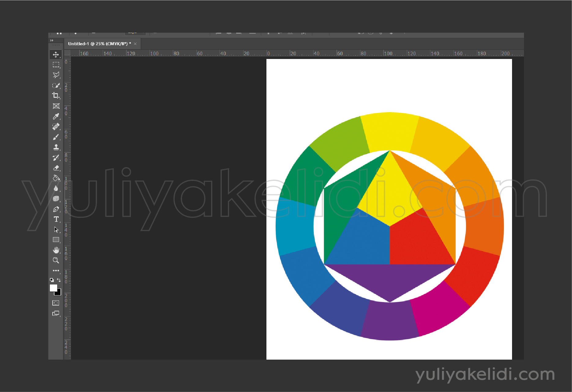Click the yellow center triangle on canvas
Viewport: 572px width, 392px height.
(390, 192)
